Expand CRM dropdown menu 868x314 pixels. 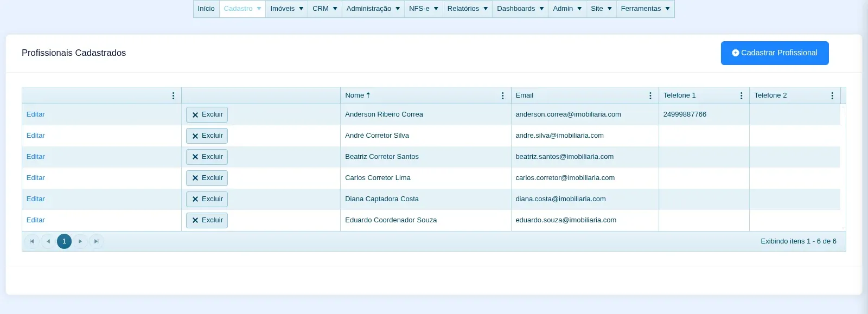click(325, 9)
